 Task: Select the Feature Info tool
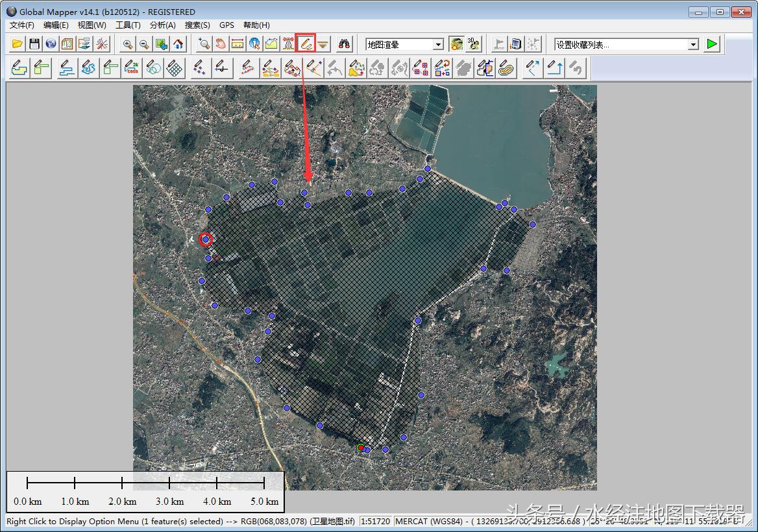pyautogui.click(x=254, y=44)
